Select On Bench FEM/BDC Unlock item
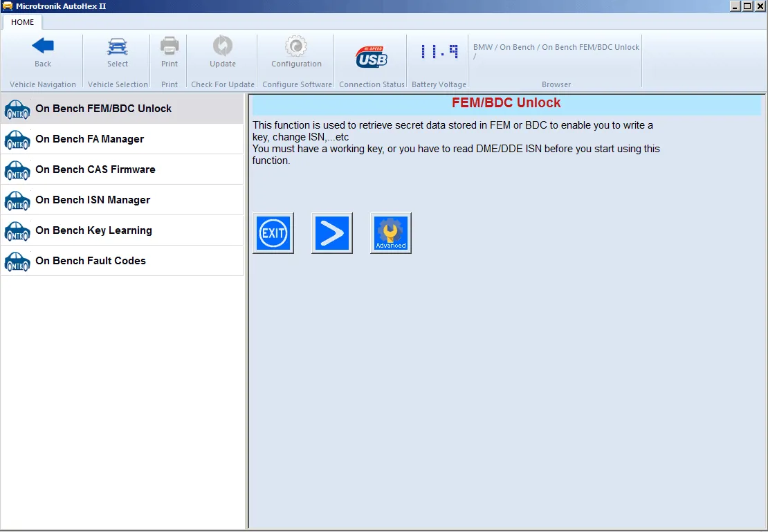The height and width of the screenshot is (532, 768). pyautogui.click(x=122, y=109)
